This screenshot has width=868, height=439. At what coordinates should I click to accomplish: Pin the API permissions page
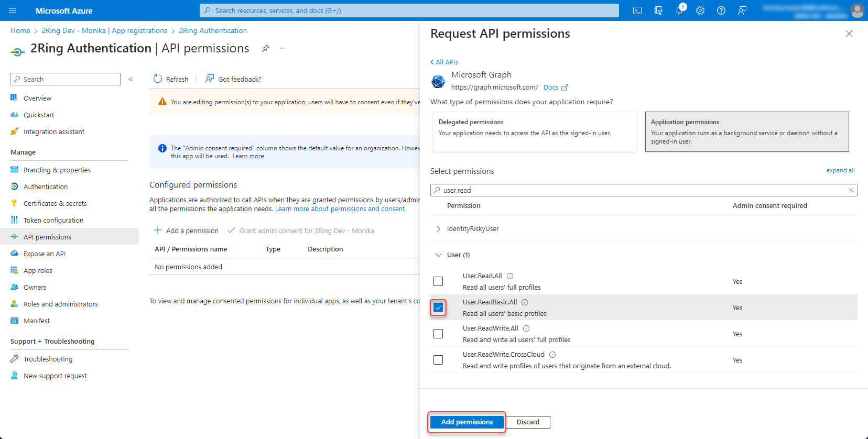[x=266, y=48]
